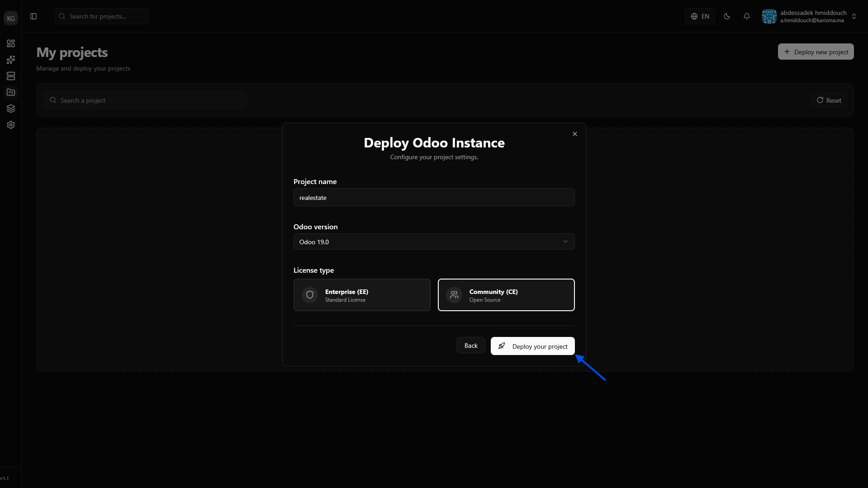Click the users icon on Community card
The height and width of the screenshot is (488, 868).
[x=454, y=295]
